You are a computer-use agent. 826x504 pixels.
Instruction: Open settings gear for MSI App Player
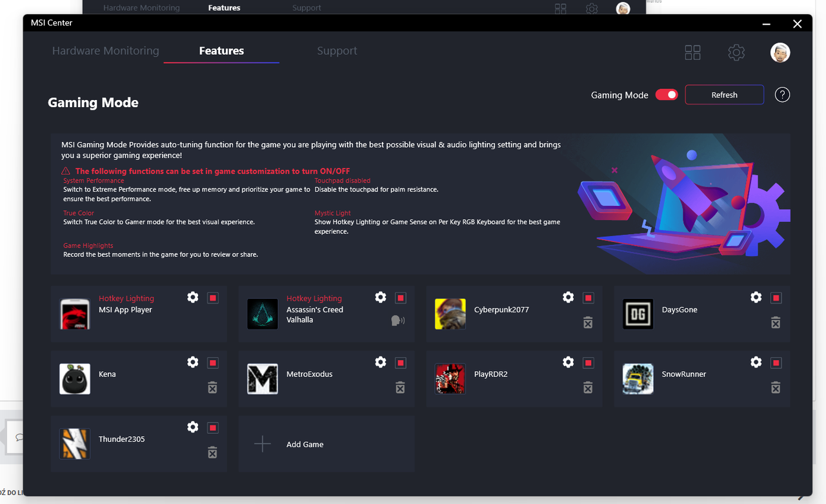pos(193,297)
